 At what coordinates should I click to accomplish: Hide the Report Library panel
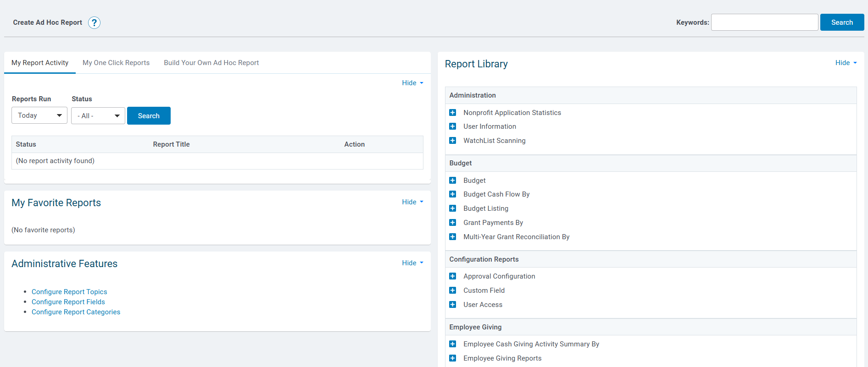(846, 63)
